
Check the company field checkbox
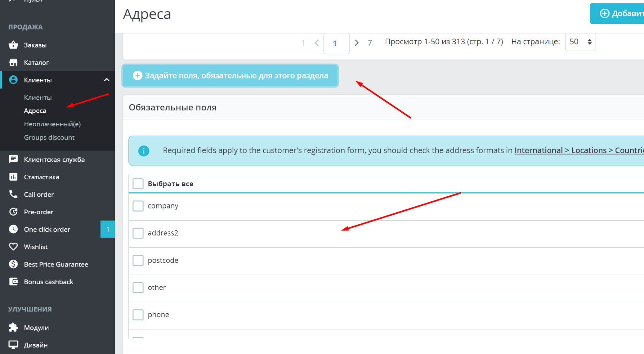138,206
